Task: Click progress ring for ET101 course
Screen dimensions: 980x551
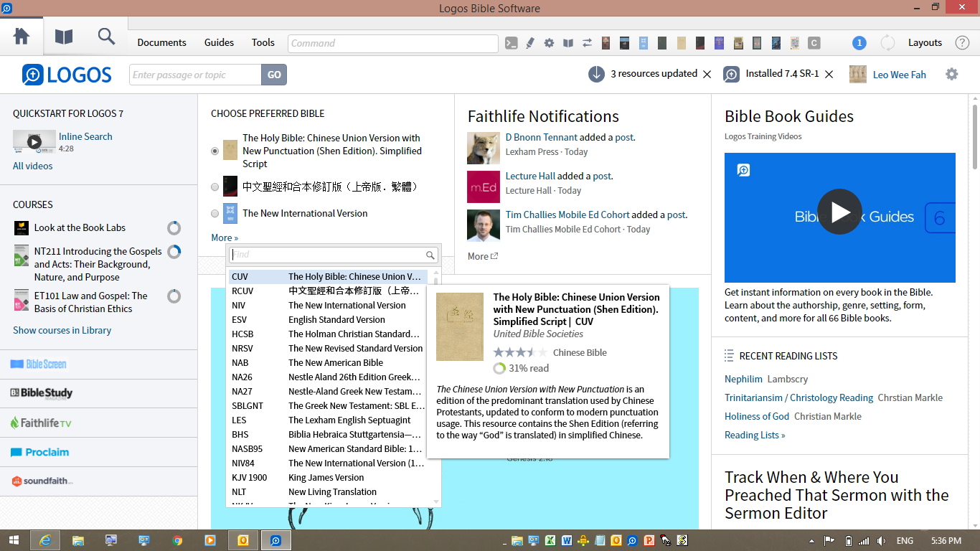Action: [174, 296]
